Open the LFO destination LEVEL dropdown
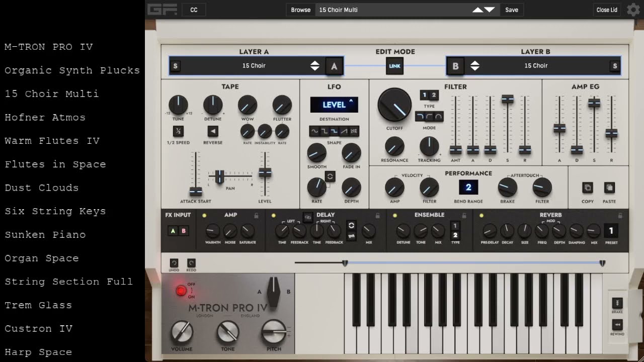The width and height of the screenshot is (644, 362). click(334, 105)
